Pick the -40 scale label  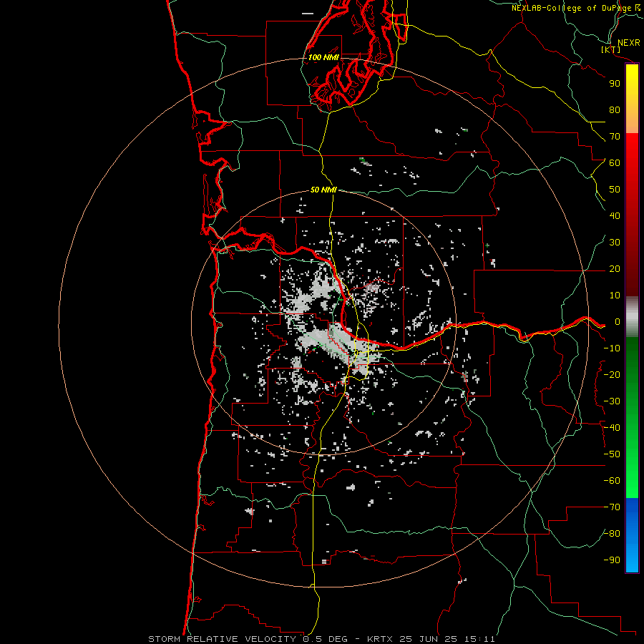612,428
